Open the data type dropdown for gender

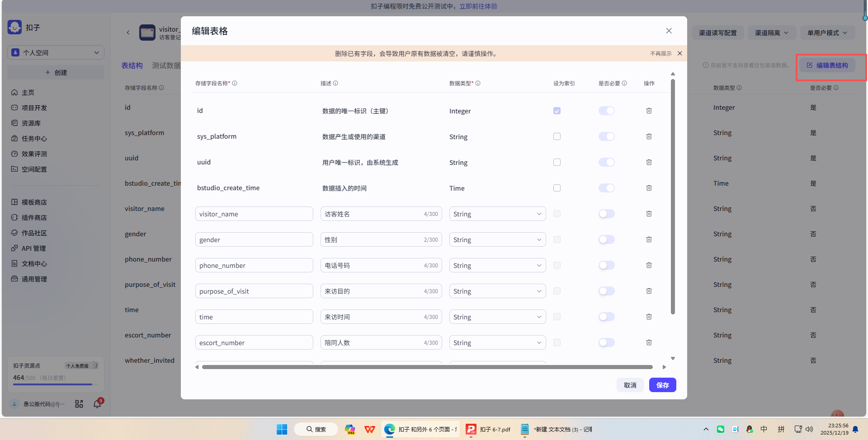pyautogui.click(x=497, y=239)
